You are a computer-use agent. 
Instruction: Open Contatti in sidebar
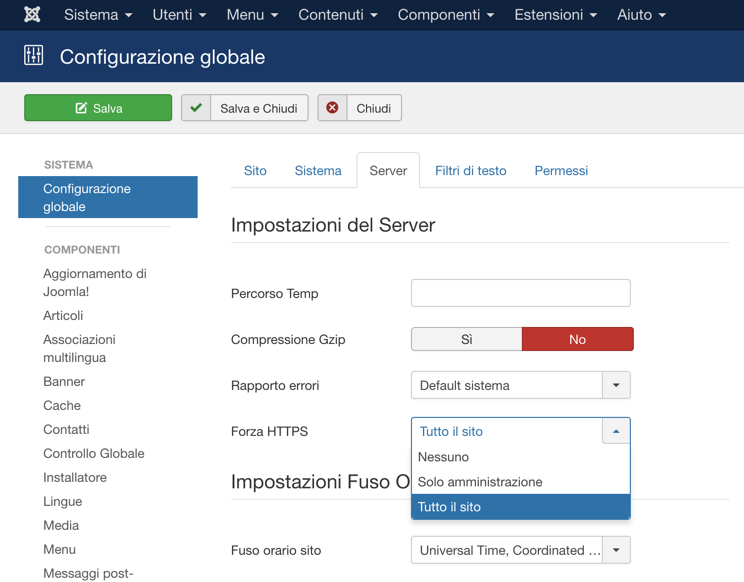(66, 429)
